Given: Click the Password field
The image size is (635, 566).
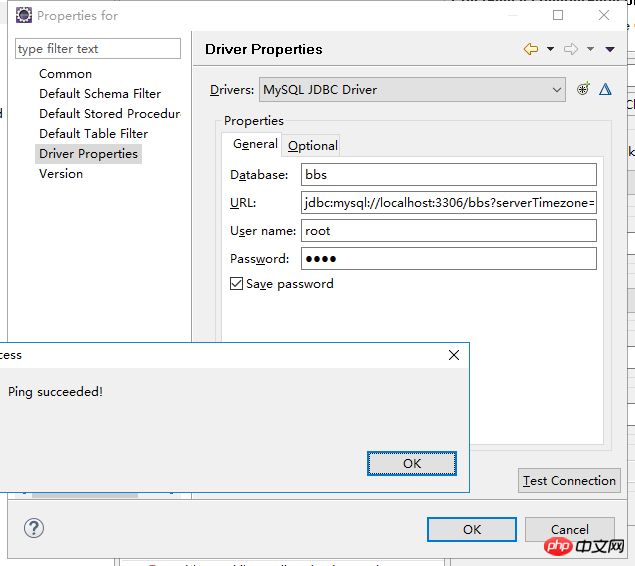Looking at the screenshot, I should [x=449, y=259].
